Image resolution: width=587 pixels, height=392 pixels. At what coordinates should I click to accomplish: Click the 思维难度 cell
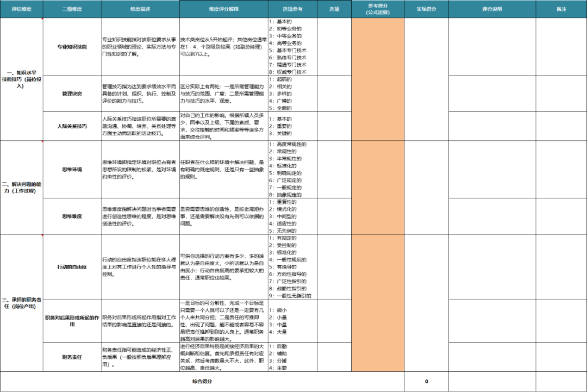click(x=72, y=216)
